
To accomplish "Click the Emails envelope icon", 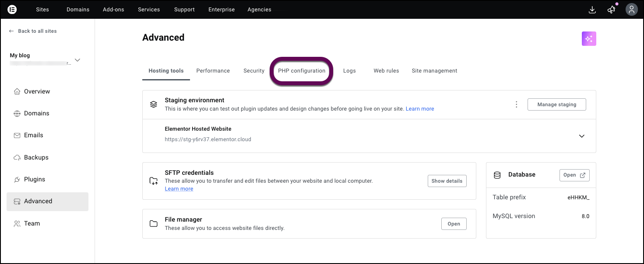I will pyautogui.click(x=17, y=135).
